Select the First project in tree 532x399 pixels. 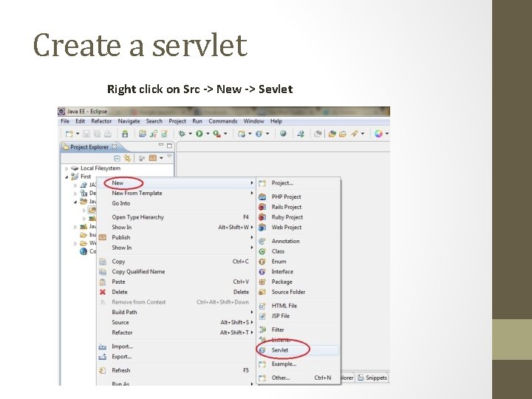[86, 177]
